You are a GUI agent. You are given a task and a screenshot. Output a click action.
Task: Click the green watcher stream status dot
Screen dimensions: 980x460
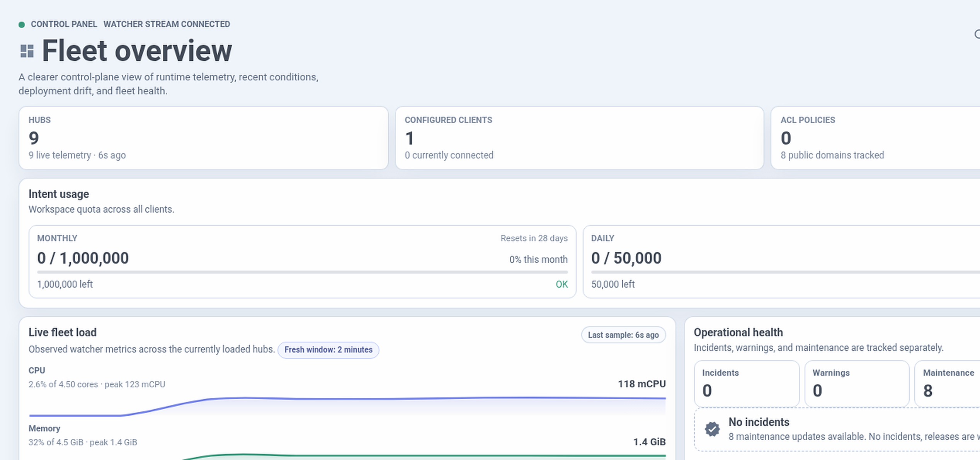(22, 25)
